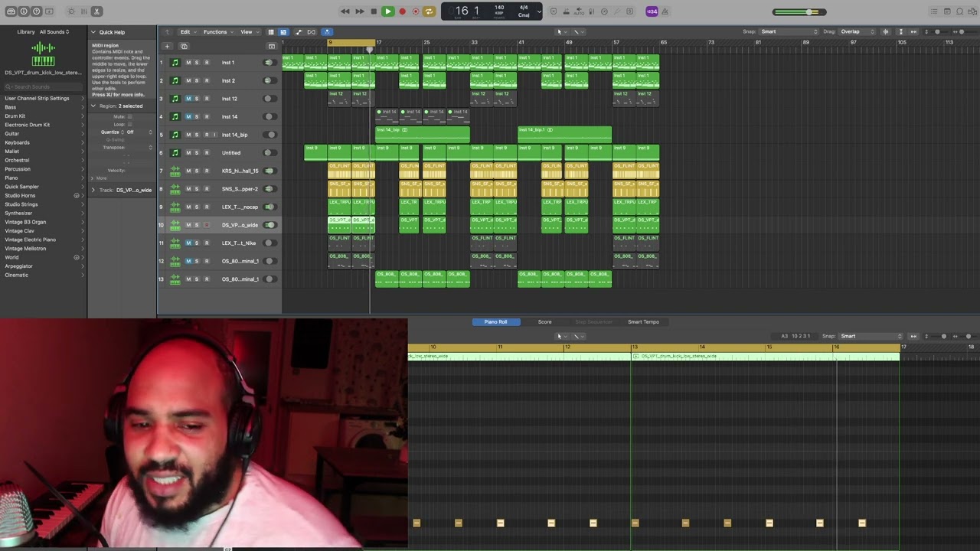The width and height of the screenshot is (980, 551).
Task: Open the Snap Smart dropdown in tracks area
Action: 789,32
